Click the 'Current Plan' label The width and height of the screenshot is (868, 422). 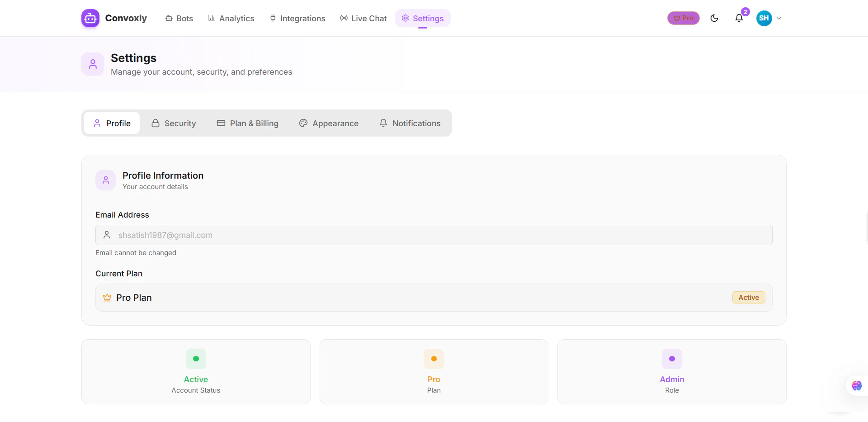click(x=119, y=274)
